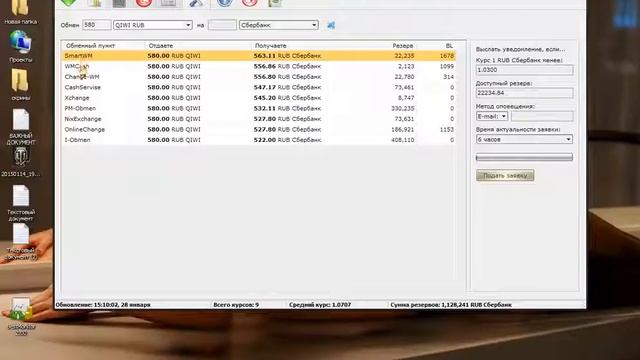Open the 'Сбербанк' target currency dropdown
Image resolution: width=640 pixels, height=360 pixels.
tap(279, 25)
